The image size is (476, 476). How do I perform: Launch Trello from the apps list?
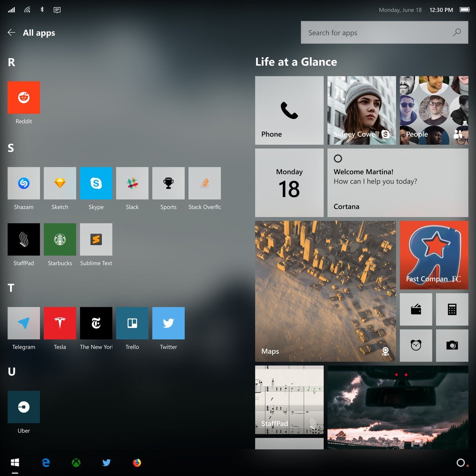132,323
